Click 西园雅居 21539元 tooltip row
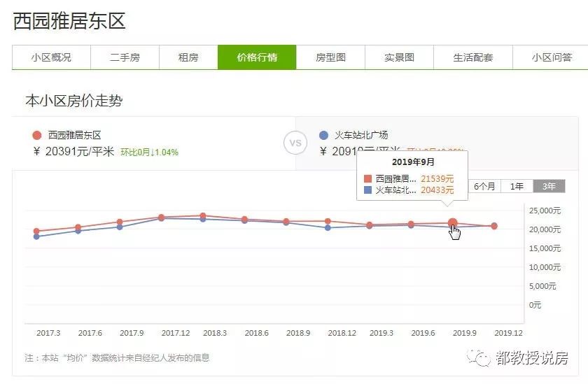588x384 pixels. (x=409, y=178)
